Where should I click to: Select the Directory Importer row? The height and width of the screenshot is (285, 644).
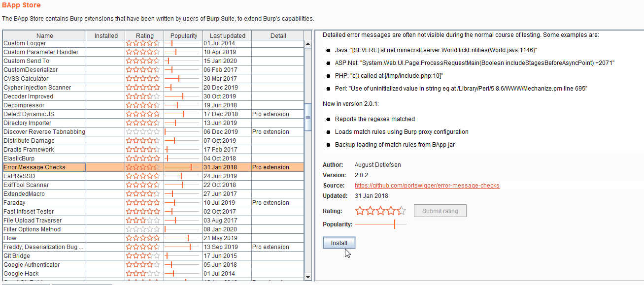click(x=153, y=123)
